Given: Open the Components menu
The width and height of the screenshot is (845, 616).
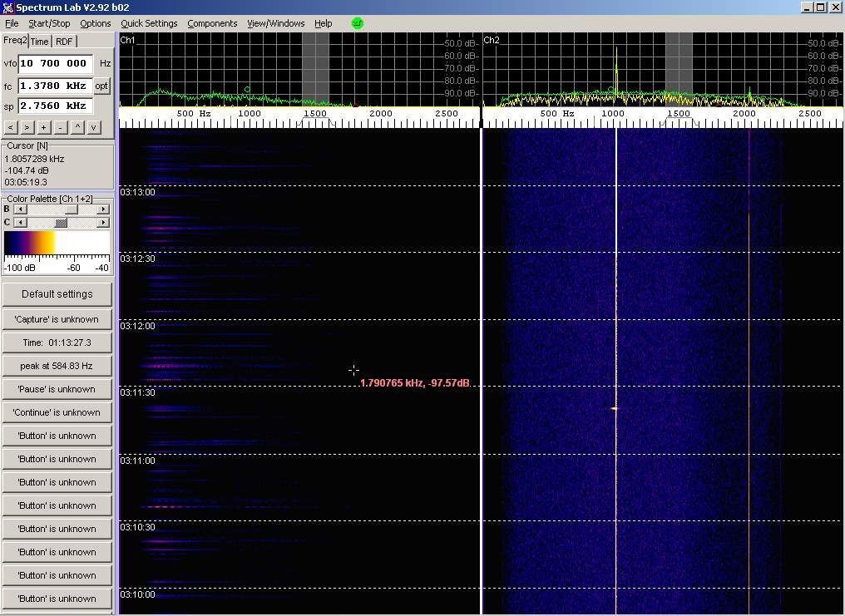Looking at the screenshot, I should pos(212,23).
